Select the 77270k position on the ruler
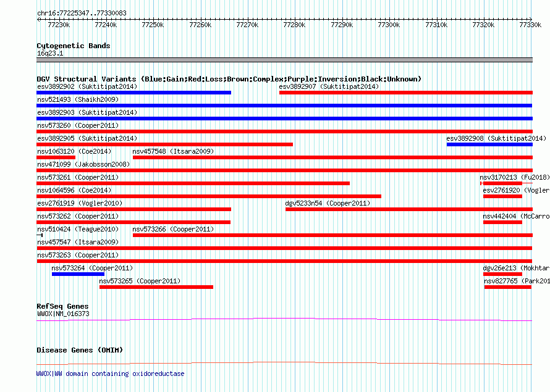The width and height of the screenshot is (550, 392). (x=247, y=25)
